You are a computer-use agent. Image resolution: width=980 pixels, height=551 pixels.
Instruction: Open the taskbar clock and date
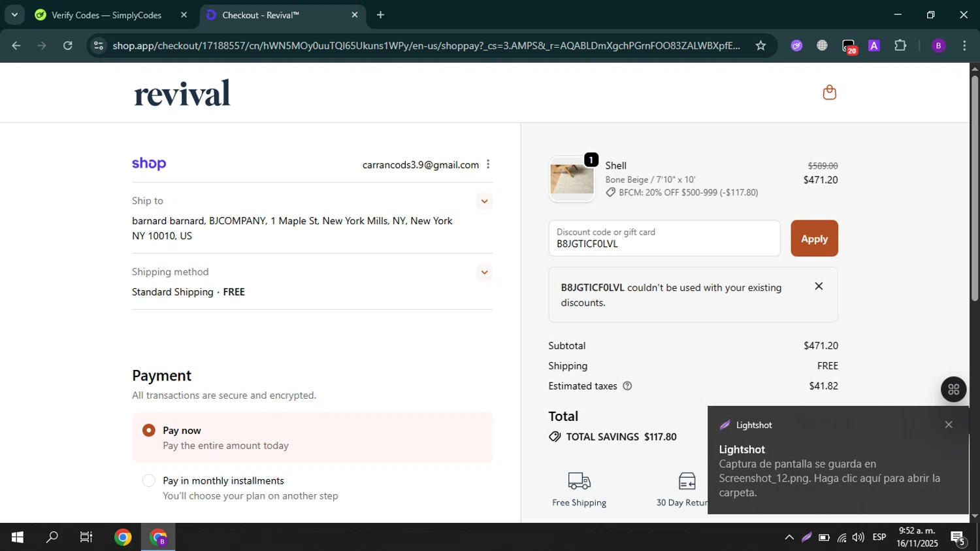coord(917,537)
